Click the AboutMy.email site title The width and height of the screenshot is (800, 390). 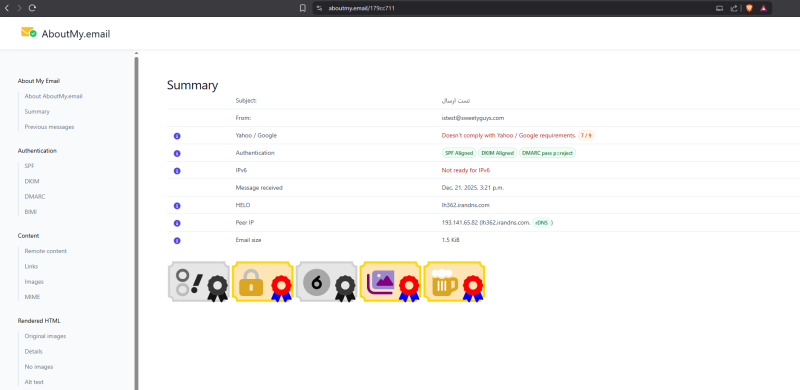tap(76, 34)
